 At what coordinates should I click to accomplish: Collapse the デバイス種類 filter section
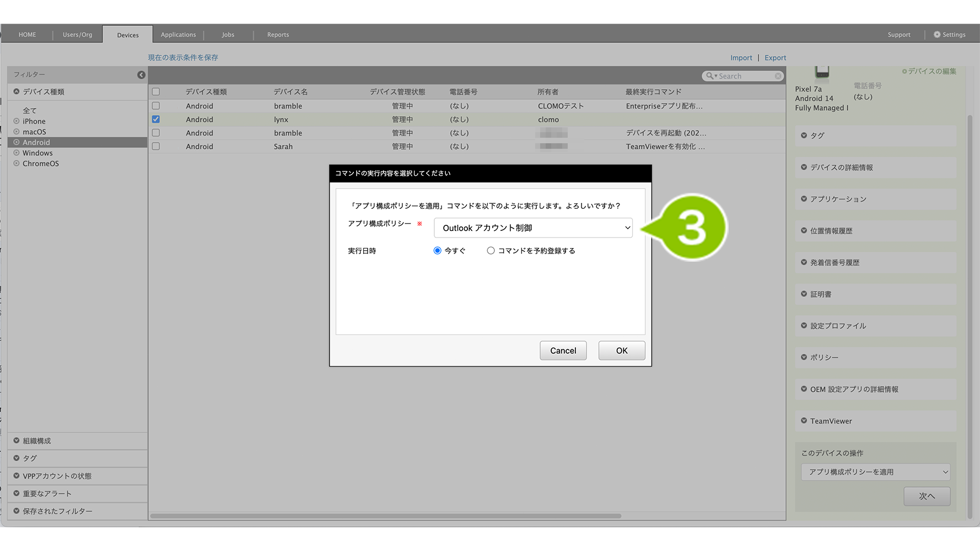click(x=77, y=92)
